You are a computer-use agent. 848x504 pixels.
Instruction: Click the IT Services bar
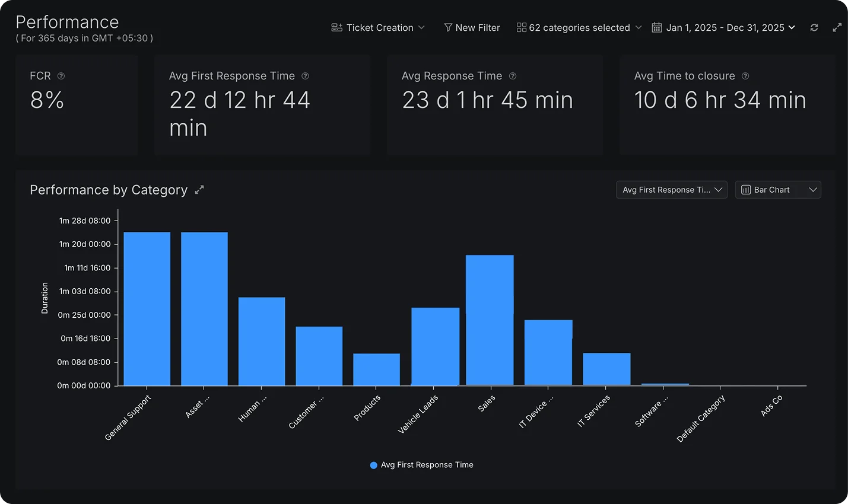[x=606, y=369]
